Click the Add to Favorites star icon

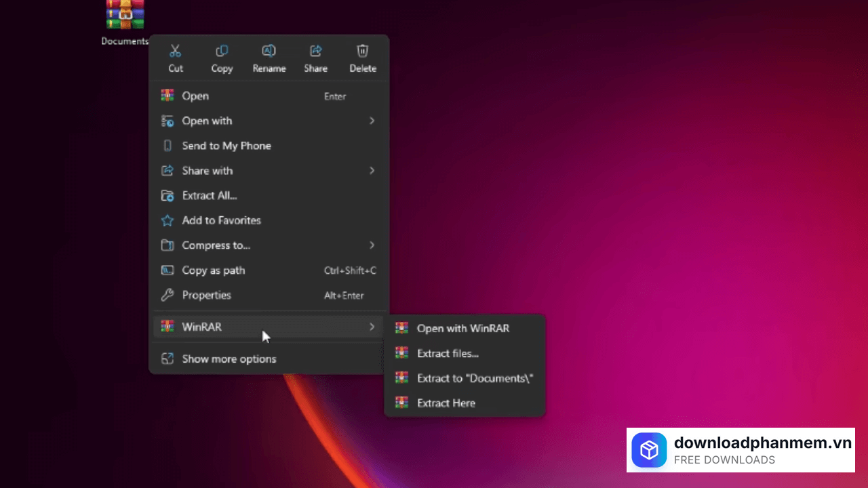click(167, 221)
